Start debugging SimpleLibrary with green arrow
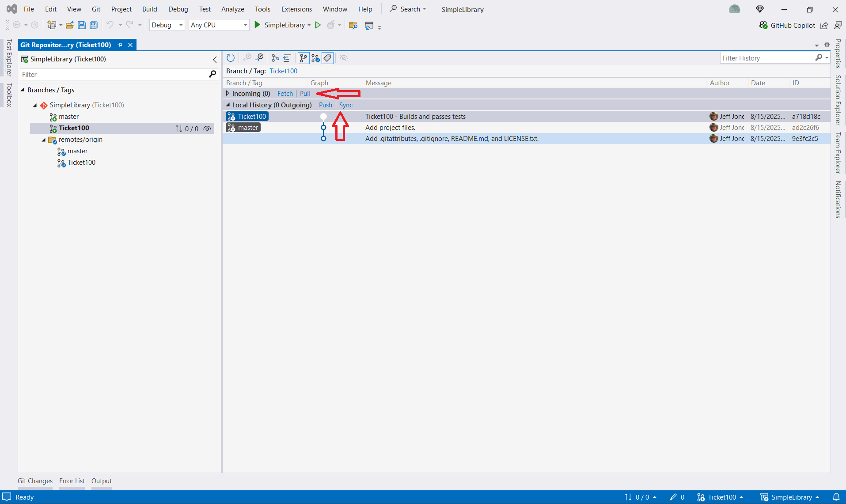This screenshot has height=504, width=846. coord(258,25)
